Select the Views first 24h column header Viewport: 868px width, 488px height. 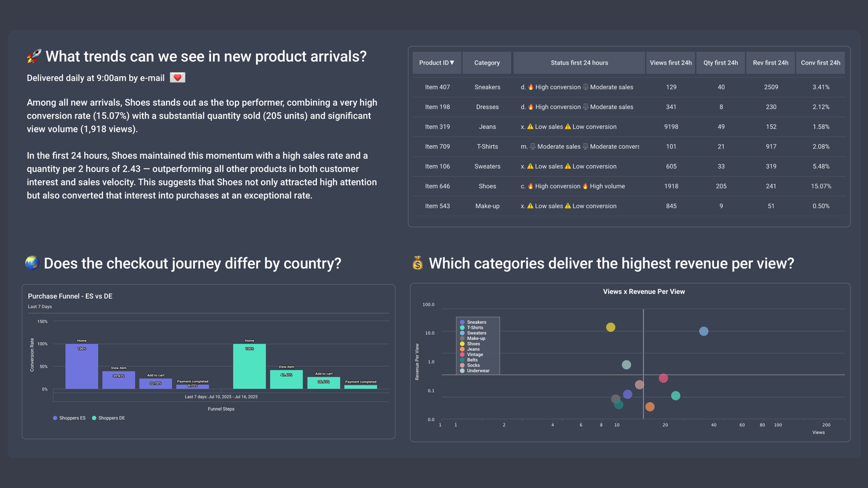[x=671, y=63]
